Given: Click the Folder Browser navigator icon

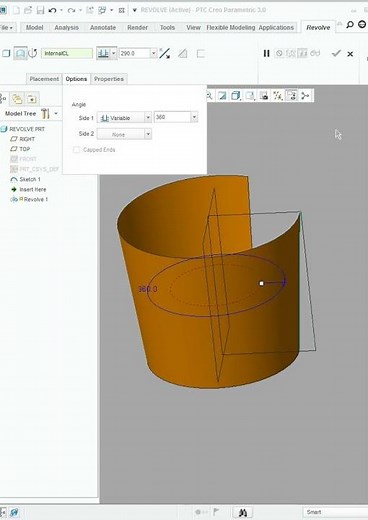Looking at the screenshot, I should point(17,99).
